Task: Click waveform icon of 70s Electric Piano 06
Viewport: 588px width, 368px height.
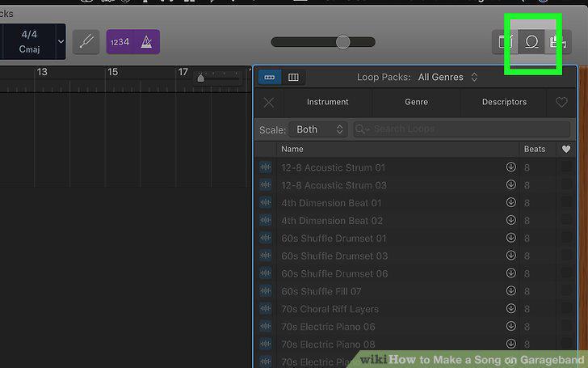Action: pos(266,326)
